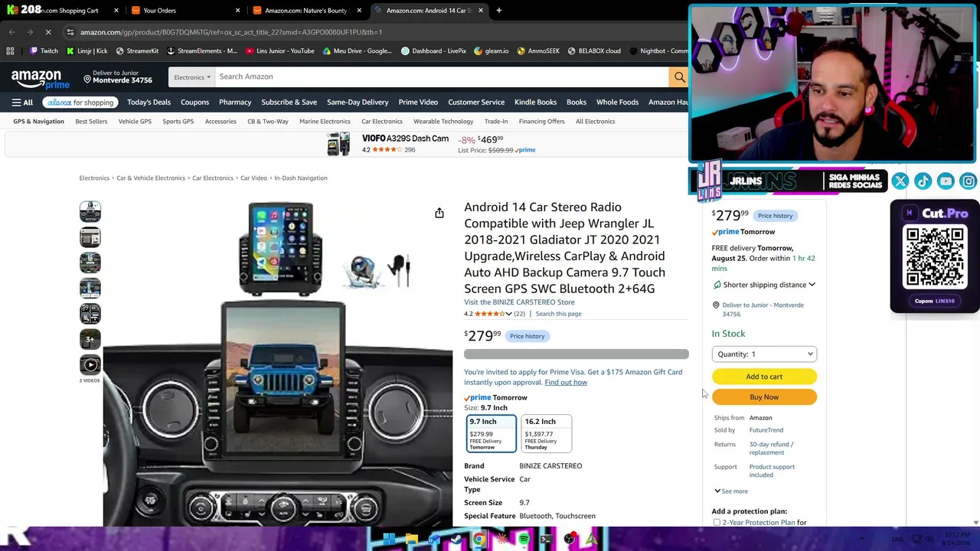980x551 pixels.
Task: Visit the BINIZE CARSTEREO Store link
Action: click(x=519, y=302)
